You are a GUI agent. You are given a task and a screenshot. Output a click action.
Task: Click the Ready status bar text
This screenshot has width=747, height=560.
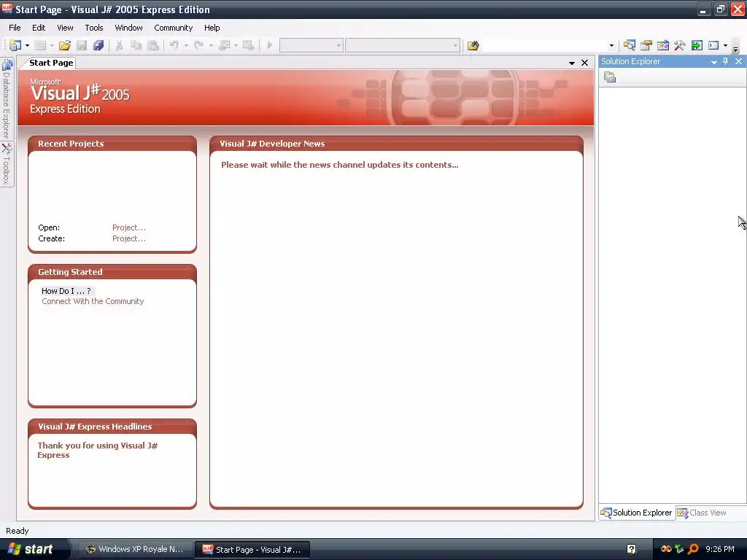pos(18,531)
